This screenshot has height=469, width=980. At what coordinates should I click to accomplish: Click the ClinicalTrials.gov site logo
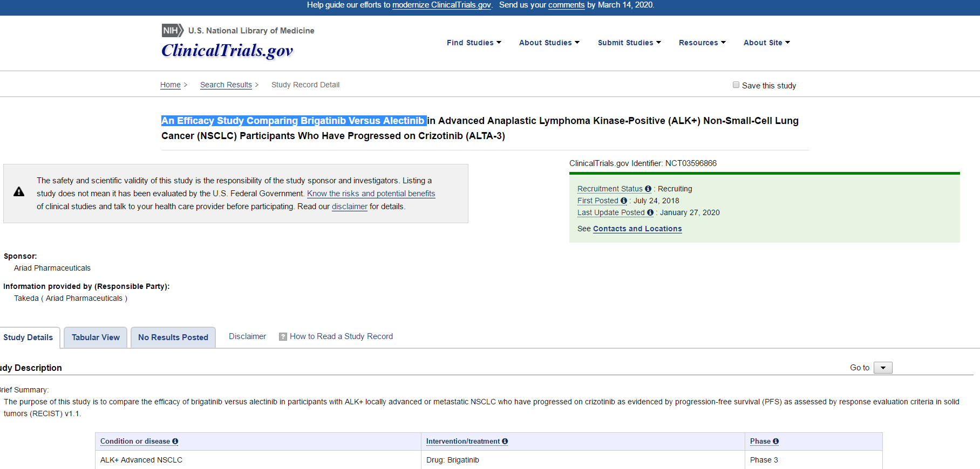point(227,51)
